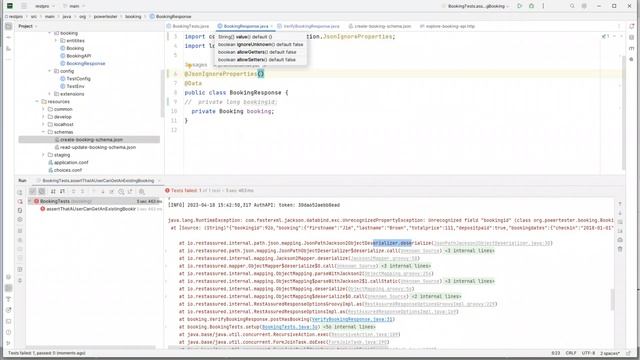Open the Maven tool window icon

click(631, 48)
